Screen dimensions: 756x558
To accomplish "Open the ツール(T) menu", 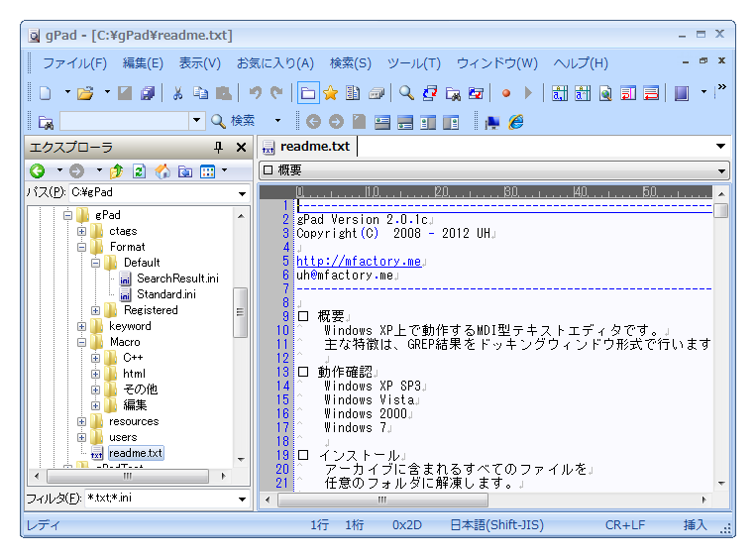I will click(x=413, y=63).
